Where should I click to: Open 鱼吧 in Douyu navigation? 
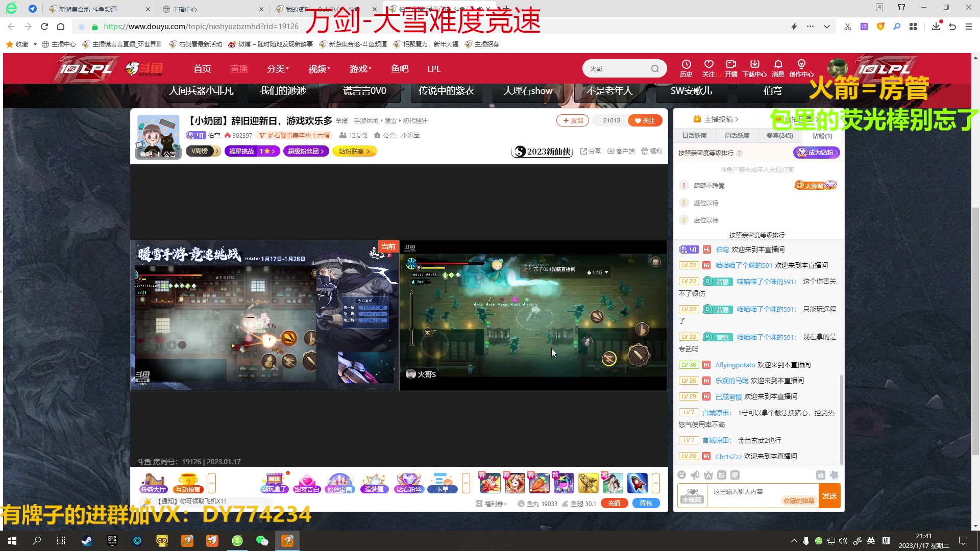(400, 69)
